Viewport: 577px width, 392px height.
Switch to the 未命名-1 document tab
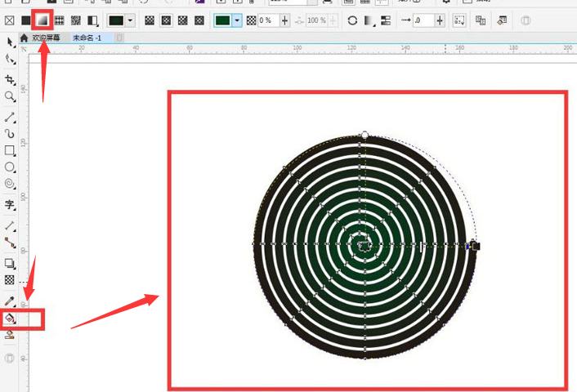(x=87, y=38)
